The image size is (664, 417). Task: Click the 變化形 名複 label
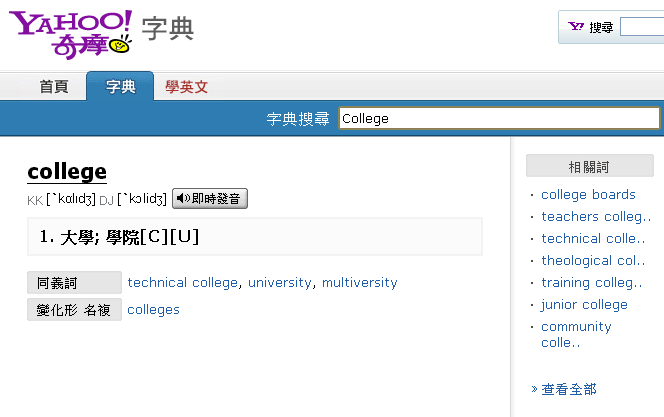coord(74,309)
